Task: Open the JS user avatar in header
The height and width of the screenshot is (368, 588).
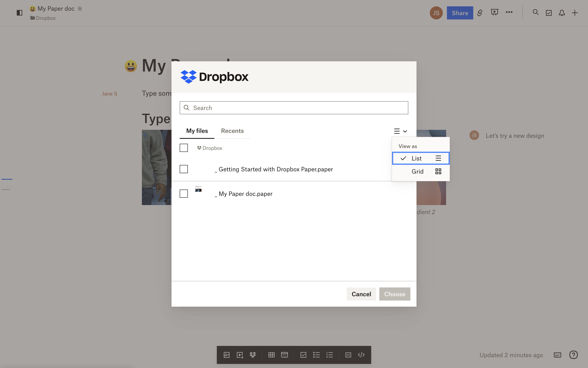Action: (436, 13)
